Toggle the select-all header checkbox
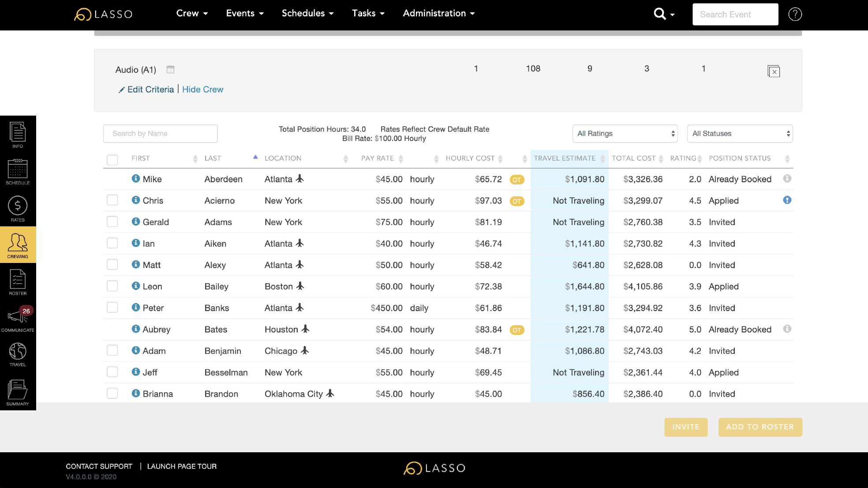The height and width of the screenshot is (488, 868). pos(112,159)
